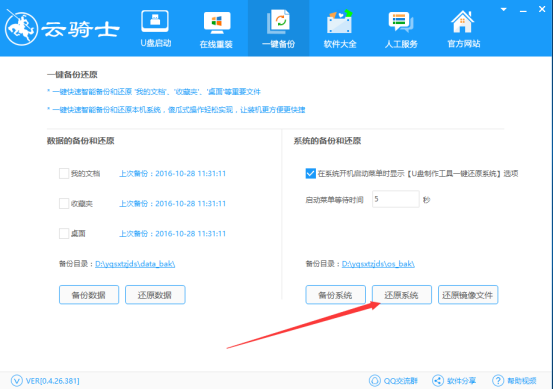Screen dimensions: 554x390
Task: Click the 备份数据 button
Action: click(89, 295)
